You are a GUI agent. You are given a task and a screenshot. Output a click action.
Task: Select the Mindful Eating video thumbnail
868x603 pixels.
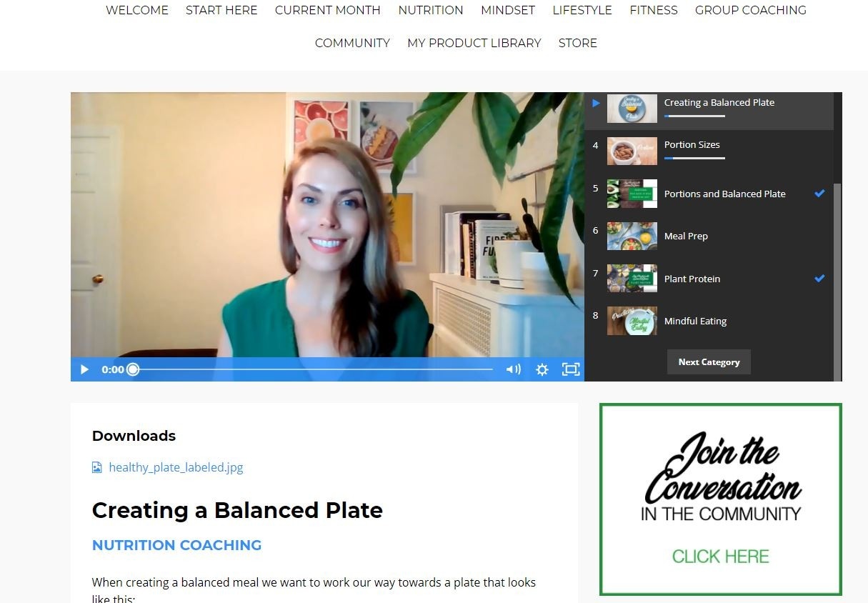pyautogui.click(x=632, y=321)
